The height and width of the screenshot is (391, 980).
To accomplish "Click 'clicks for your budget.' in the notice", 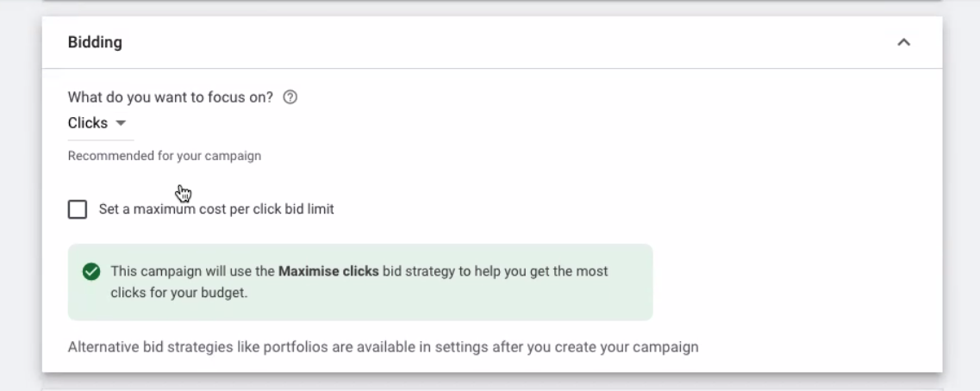I will (179, 292).
